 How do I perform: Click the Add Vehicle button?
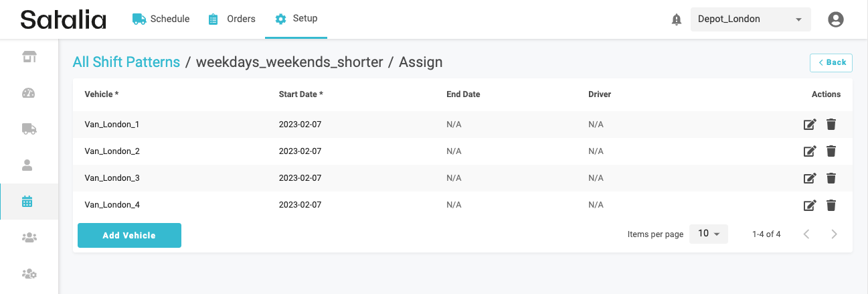(x=129, y=235)
